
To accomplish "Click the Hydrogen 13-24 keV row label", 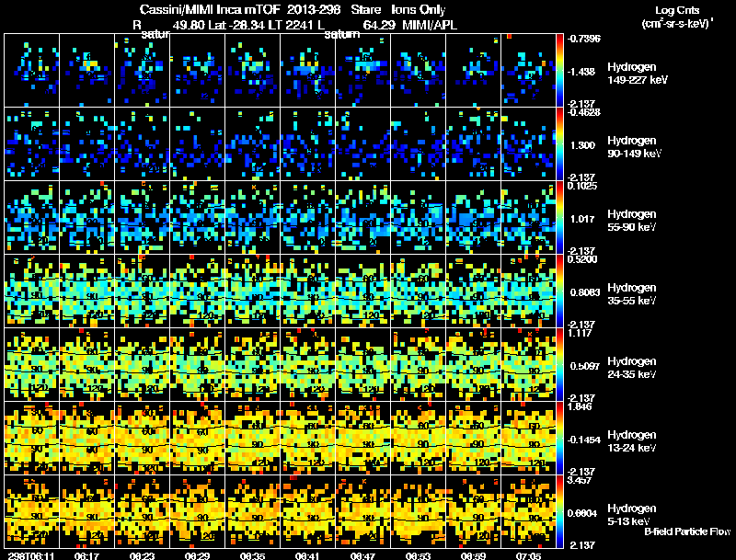I will pyautogui.click(x=631, y=441).
